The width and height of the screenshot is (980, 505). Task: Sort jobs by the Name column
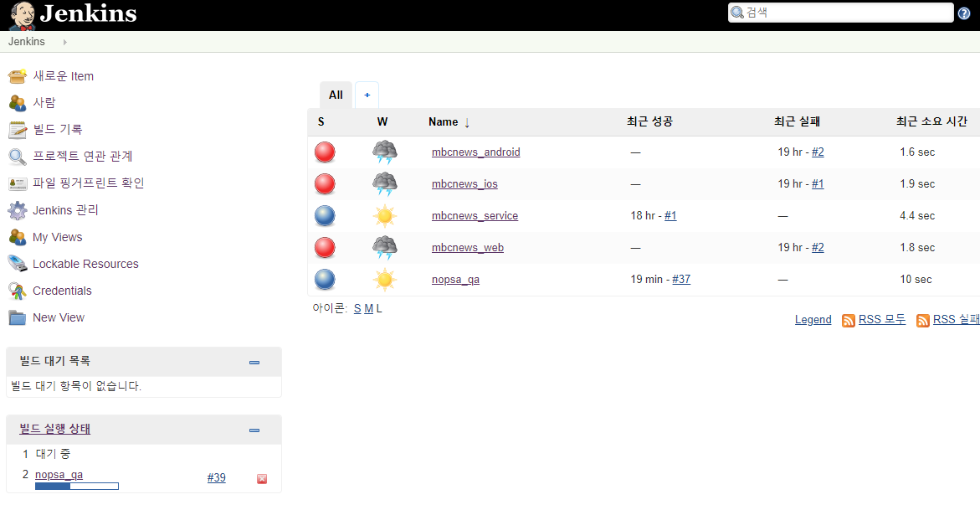pyautogui.click(x=449, y=122)
